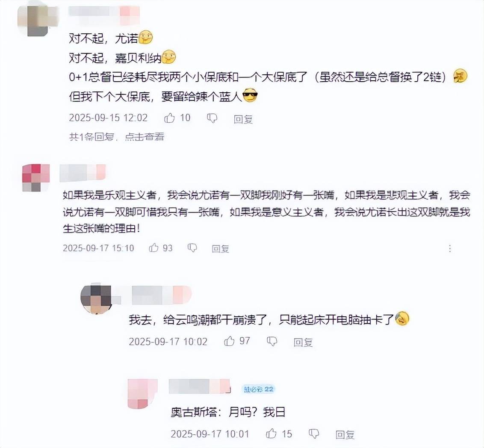The height and width of the screenshot is (448, 484).
Task: Dislike the comment posted at 15:10
Action: [192, 248]
